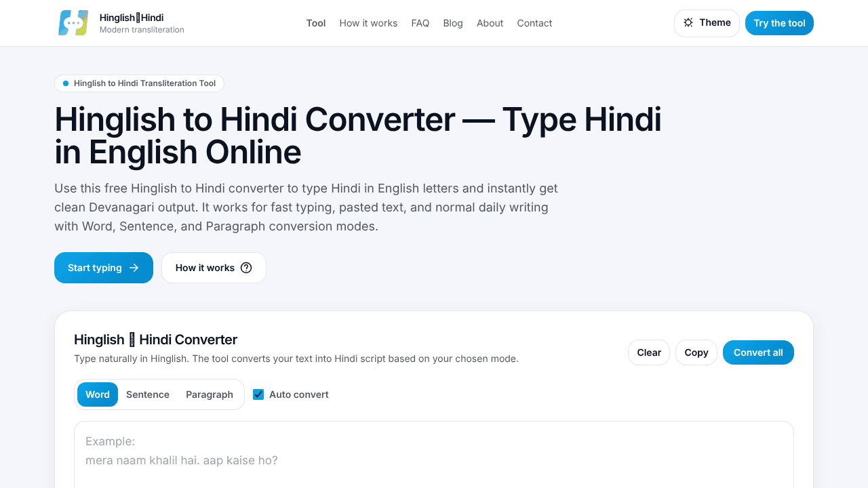The height and width of the screenshot is (488, 868).
Task: Click the Start typing button
Action: pos(104,268)
